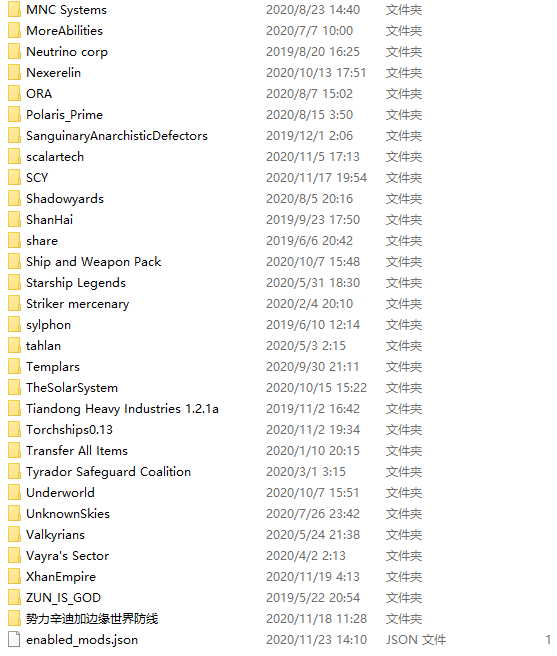Click the Polaris_Prime folder icon
Viewport: 557px width, 656px height.
(14, 114)
